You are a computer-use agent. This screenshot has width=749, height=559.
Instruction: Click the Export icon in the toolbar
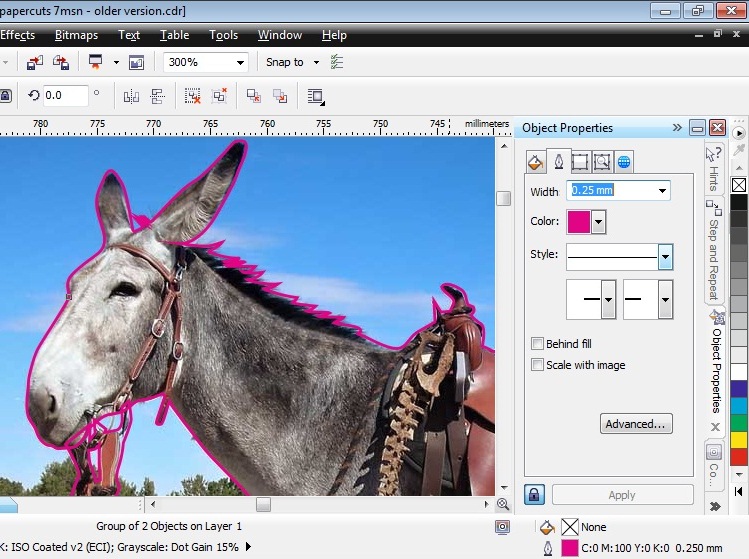click(x=61, y=62)
